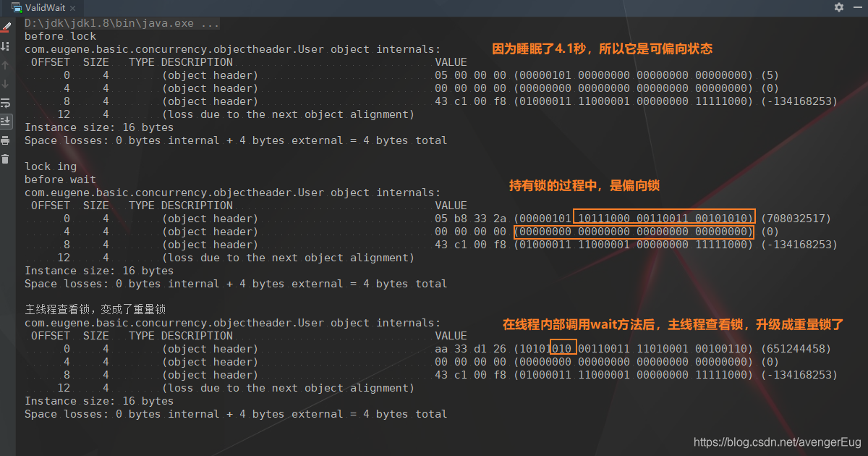
Task: Toggle scroll to end of console
Action: click(6, 122)
